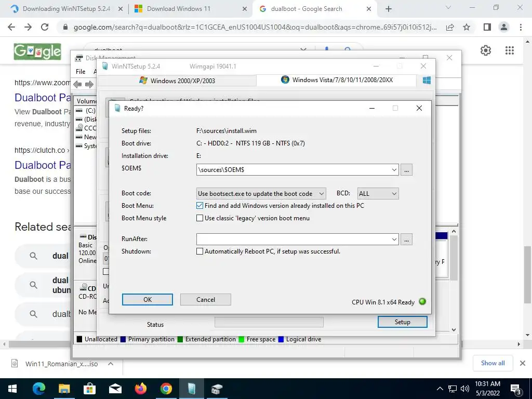Launch Microsoft Edge from taskbar

click(x=38, y=389)
